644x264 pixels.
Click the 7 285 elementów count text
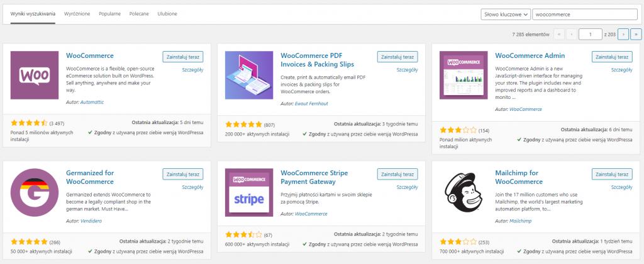click(x=531, y=35)
